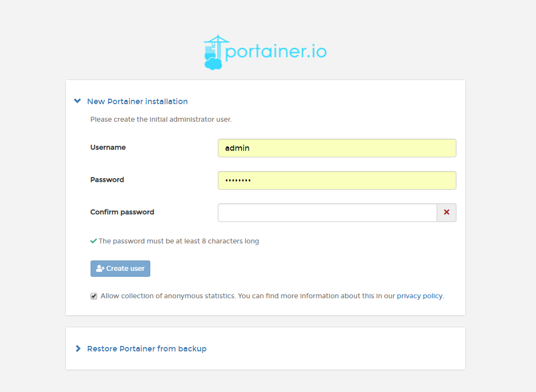Click the green password length checkmark
The image size is (536, 392).
click(x=93, y=241)
